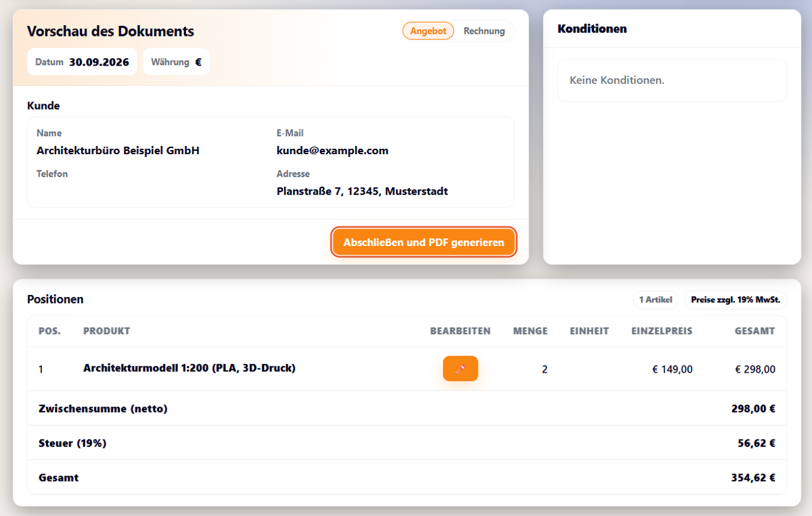Select customer name Architekturbüro Beispiel GmbH

(118, 151)
